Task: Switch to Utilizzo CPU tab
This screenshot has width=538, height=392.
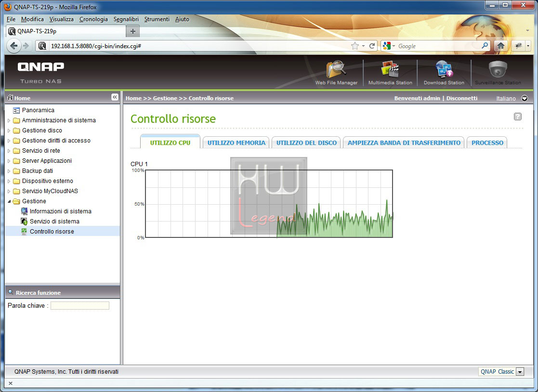Action: [x=170, y=143]
